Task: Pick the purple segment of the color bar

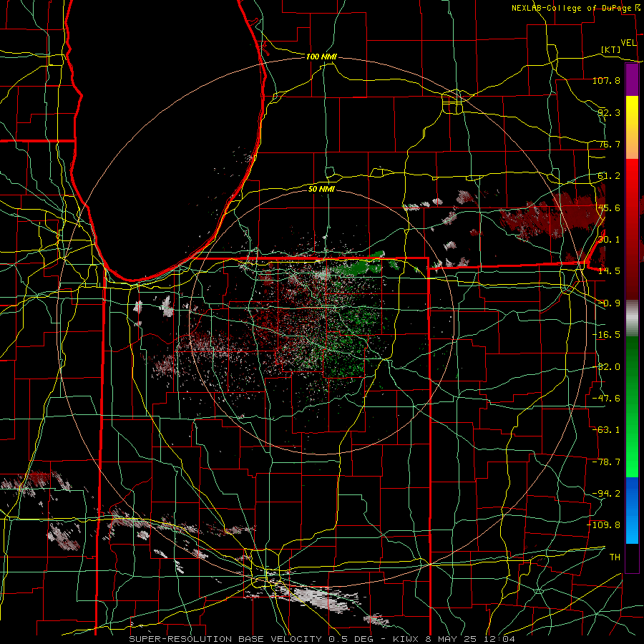Action: (632, 80)
